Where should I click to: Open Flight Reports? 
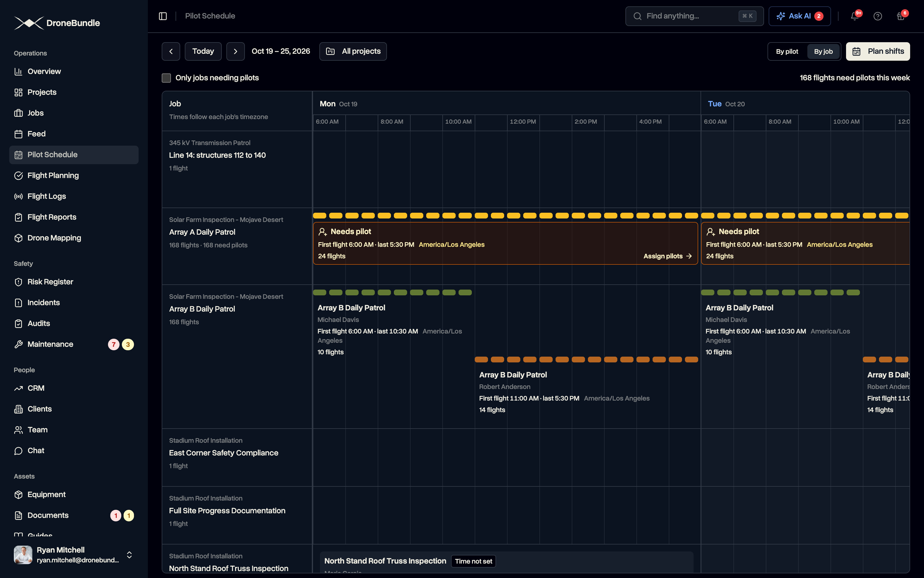(x=74, y=217)
